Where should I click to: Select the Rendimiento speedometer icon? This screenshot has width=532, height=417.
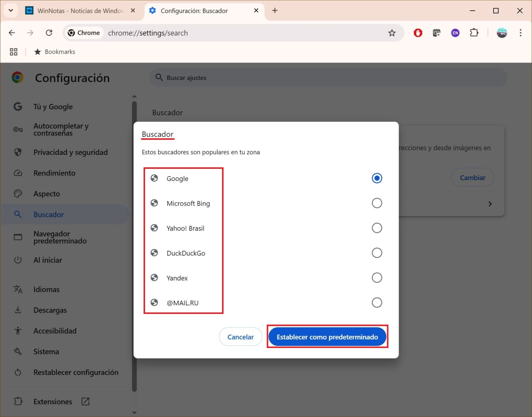pyautogui.click(x=18, y=173)
